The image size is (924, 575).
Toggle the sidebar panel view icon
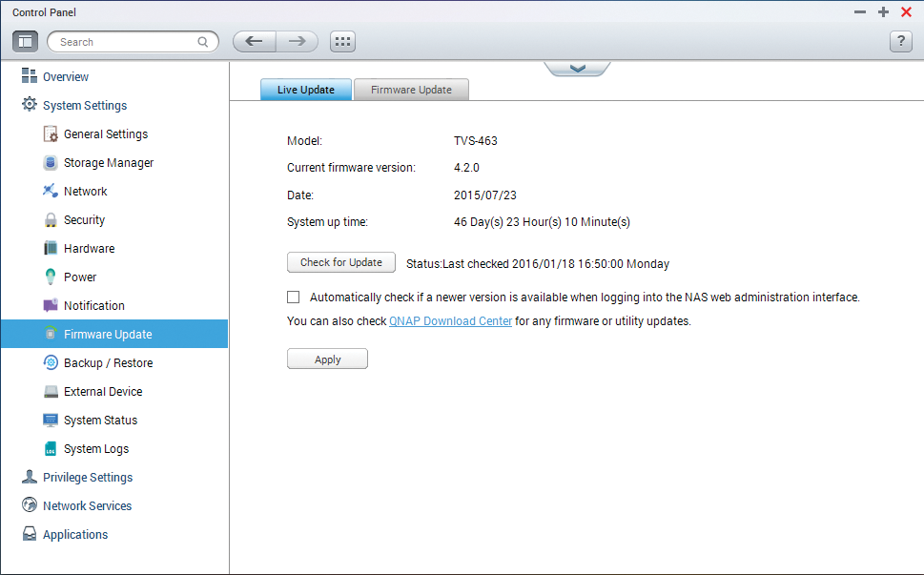(26, 42)
